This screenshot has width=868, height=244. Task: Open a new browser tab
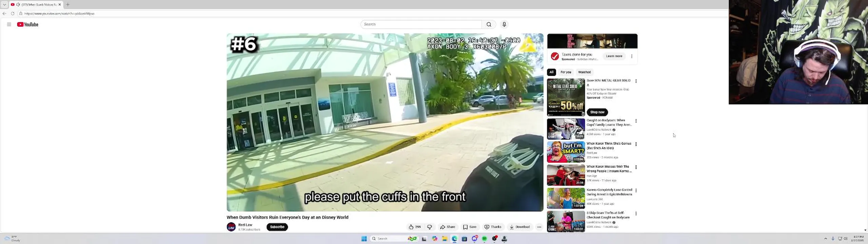[x=68, y=4]
